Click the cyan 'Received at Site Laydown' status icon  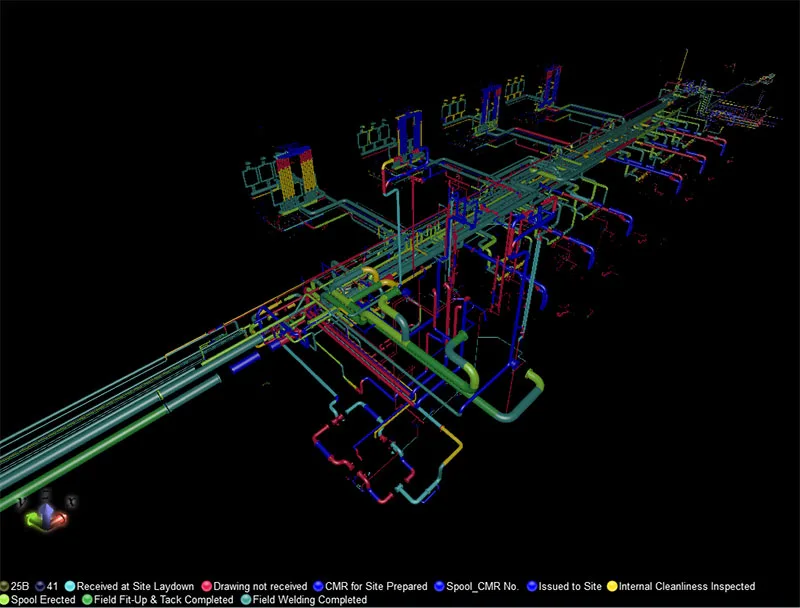[72, 585]
